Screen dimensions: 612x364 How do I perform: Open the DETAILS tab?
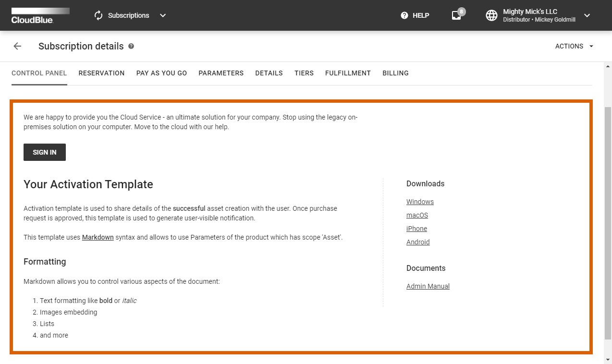(269, 73)
